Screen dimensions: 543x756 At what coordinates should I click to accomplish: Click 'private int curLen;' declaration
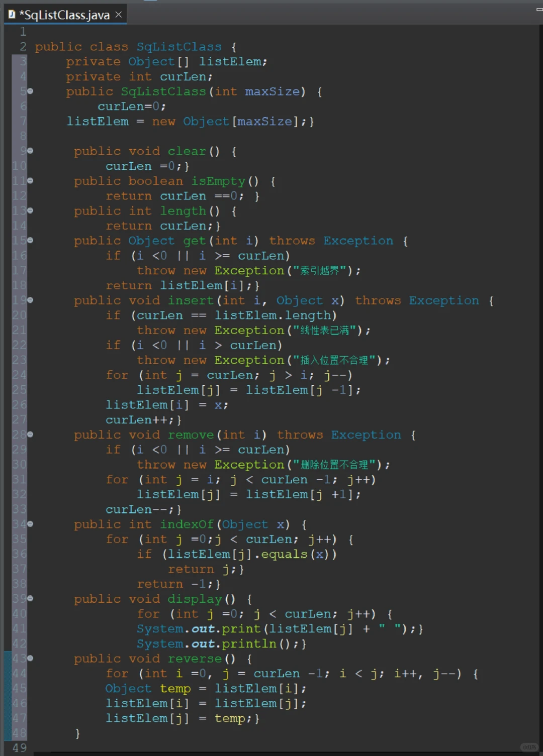[x=139, y=77]
